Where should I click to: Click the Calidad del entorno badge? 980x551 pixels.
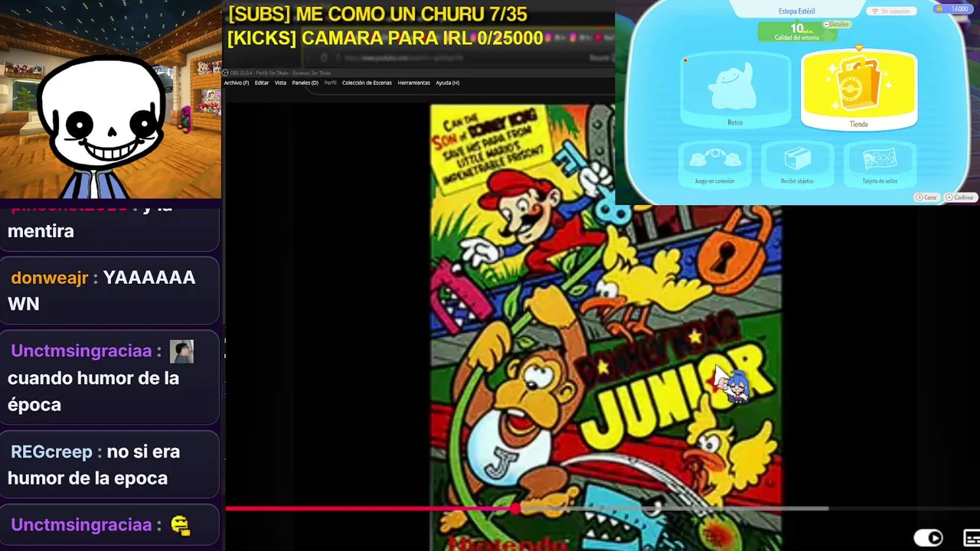click(x=796, y=32)
